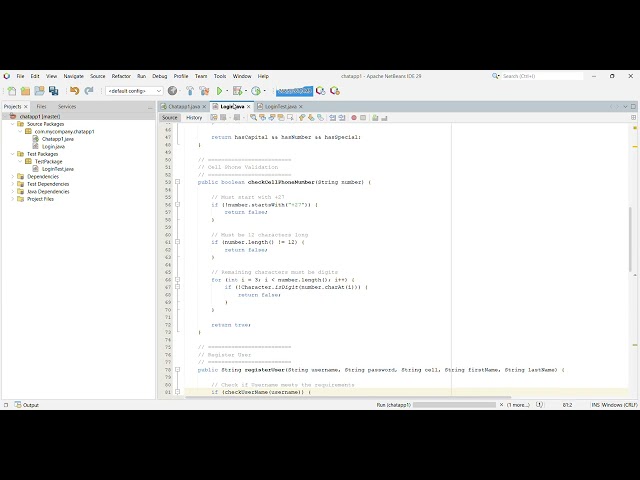Expand the Dependencies tree node
This screenshot has height=480, width=640.
(13, 176)
